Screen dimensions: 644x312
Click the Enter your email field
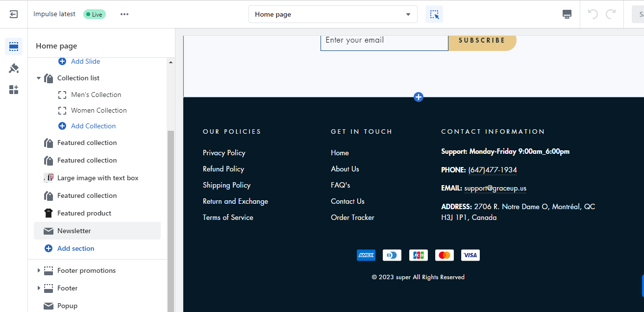coord(384,40)
